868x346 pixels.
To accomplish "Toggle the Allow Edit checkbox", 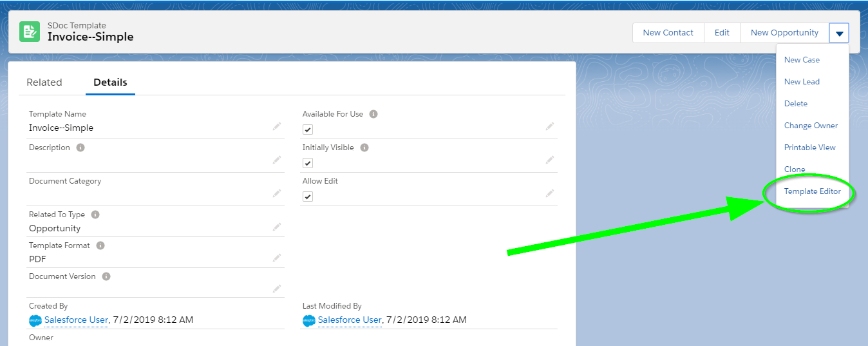I will 308,197.
